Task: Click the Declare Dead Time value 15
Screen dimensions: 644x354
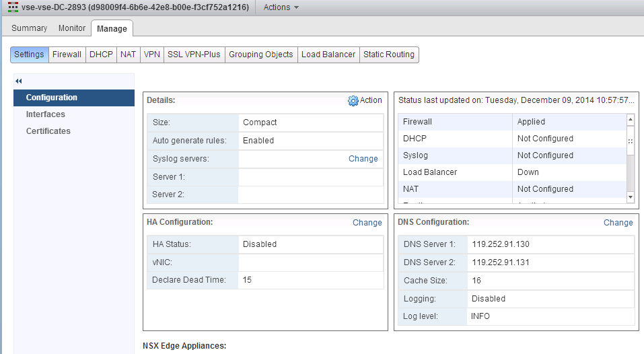Action: coord(247,280)
